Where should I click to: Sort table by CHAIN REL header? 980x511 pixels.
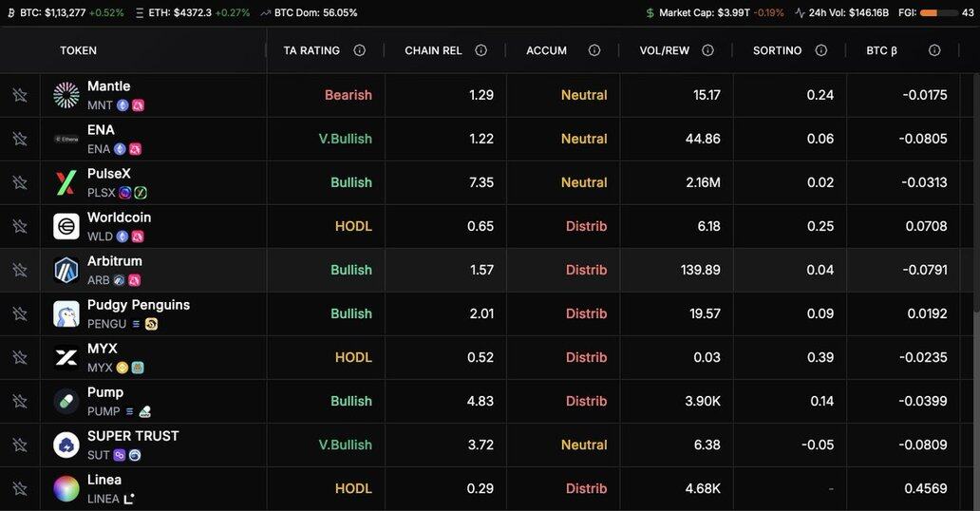[x=433, y=50]
